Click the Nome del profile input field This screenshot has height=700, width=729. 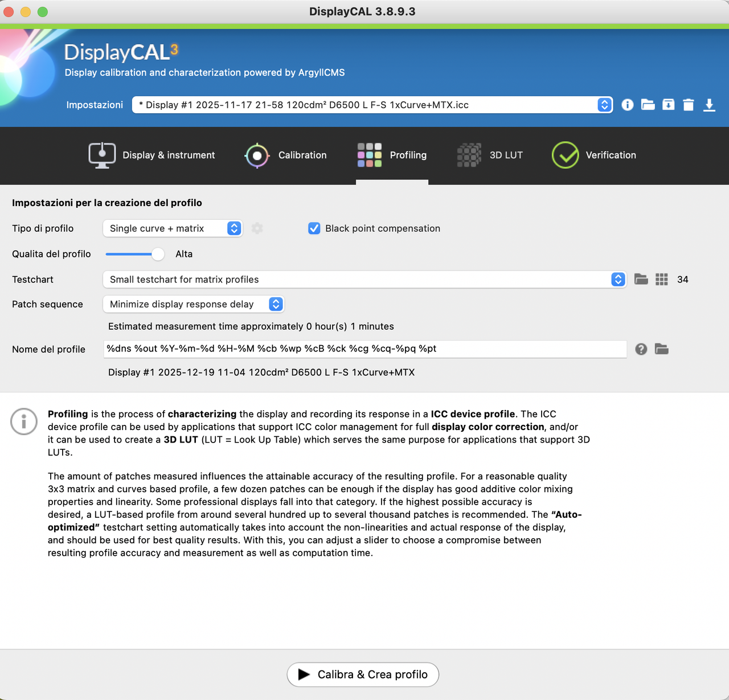(365, 349)
